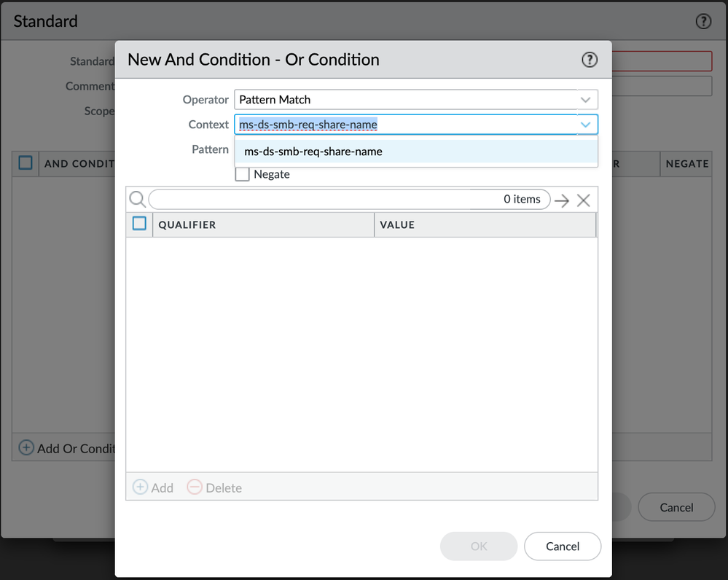The height and width of the screenshot is (580, 728).
Task: Cancel the New And Condition dialog
Action: tap(562, 546)
